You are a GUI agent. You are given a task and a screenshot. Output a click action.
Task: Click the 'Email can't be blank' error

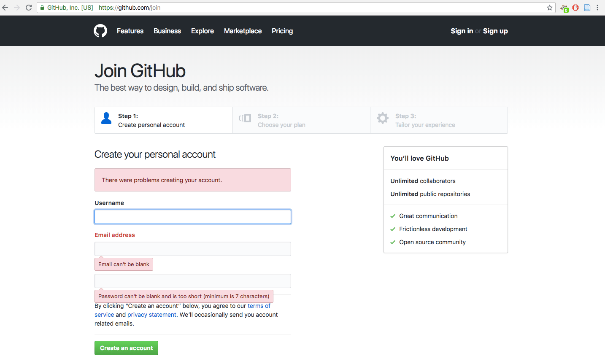tap(124, 264)
